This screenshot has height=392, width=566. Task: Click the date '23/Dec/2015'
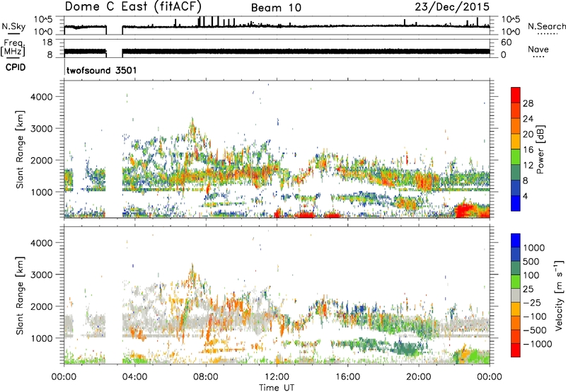pos(452,7)
